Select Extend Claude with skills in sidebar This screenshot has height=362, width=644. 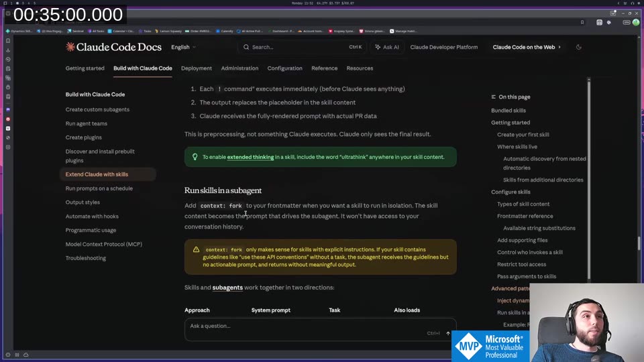[x=107, y=174]
